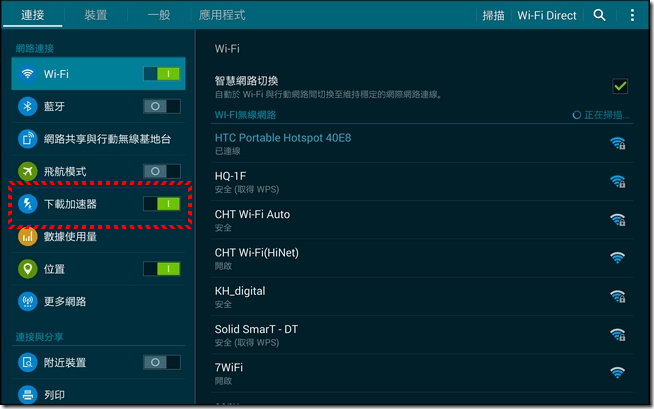The height and width of the screenshot is (409, 654).
Task: Open Wi-Fi Direct
Action: coord(547,16)
